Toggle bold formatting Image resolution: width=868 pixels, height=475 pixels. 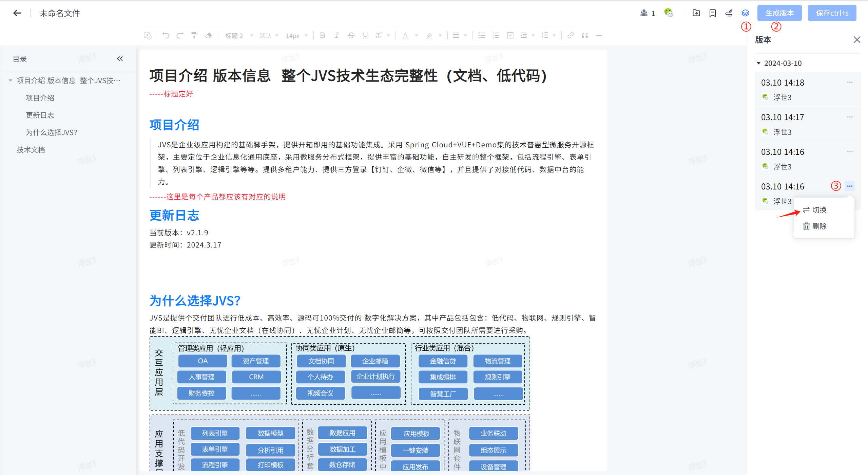[322, 35]
